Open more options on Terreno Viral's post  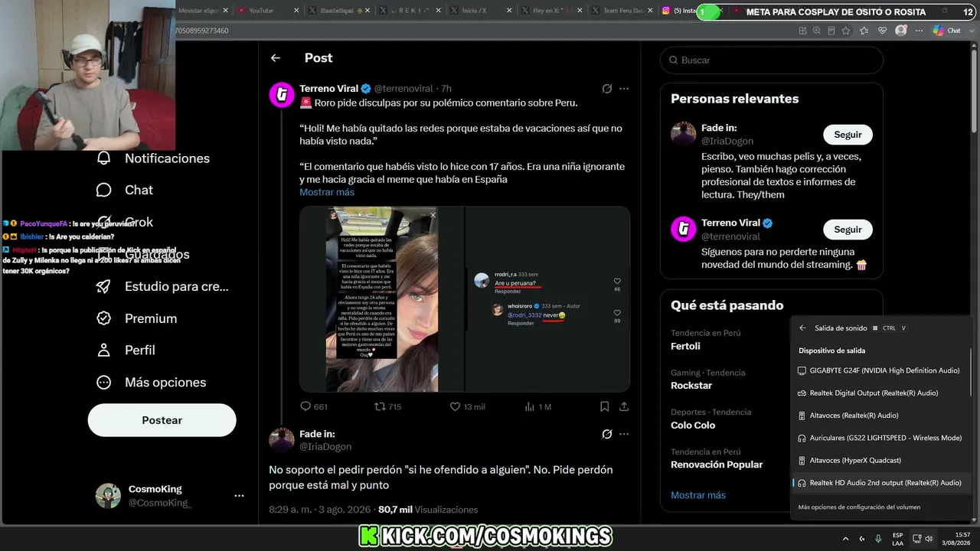624,89
